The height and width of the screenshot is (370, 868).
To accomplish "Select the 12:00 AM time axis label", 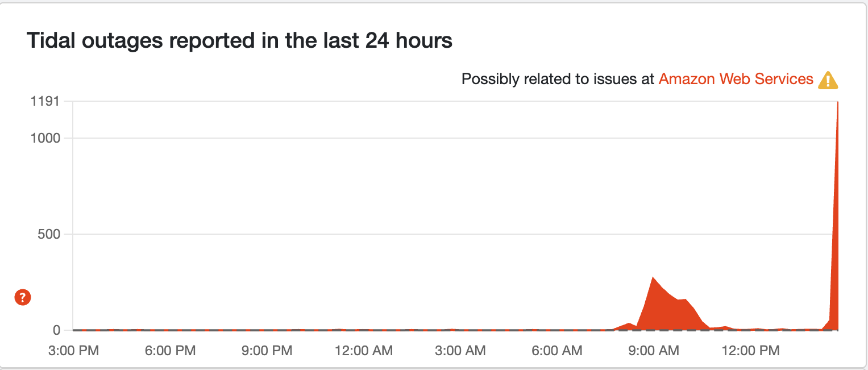I will coord(364,351).
